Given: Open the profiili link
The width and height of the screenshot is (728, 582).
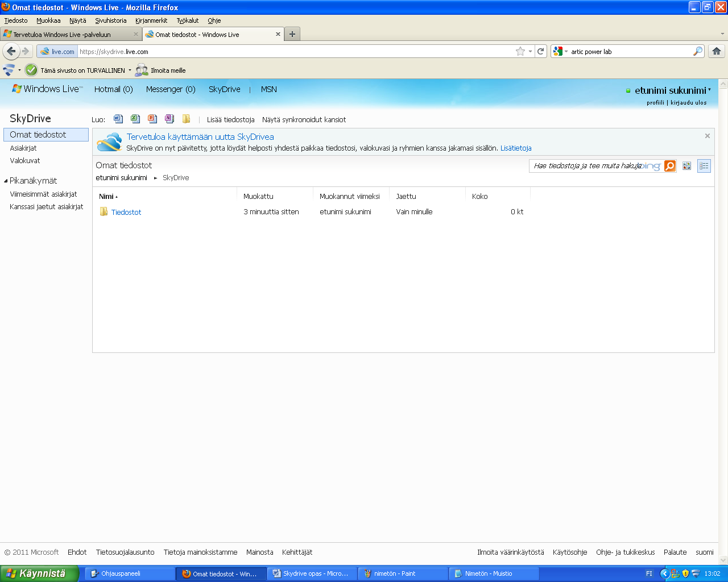Looking at the screenshot, I should point(655,103).
